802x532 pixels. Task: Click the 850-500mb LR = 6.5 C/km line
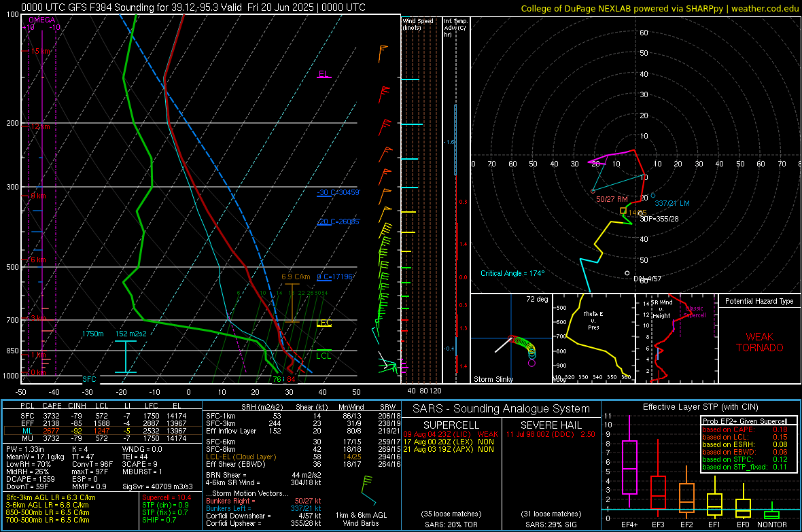48,512
